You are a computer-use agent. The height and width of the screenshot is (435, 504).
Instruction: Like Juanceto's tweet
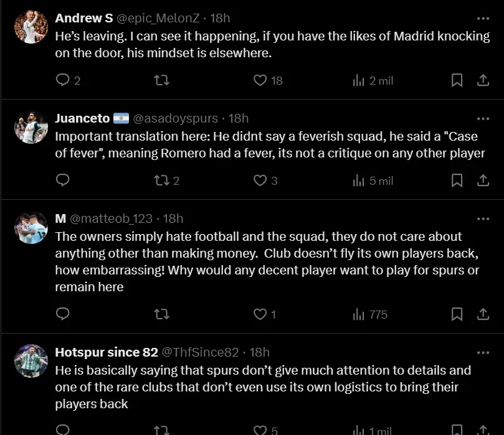coord(260,180)
